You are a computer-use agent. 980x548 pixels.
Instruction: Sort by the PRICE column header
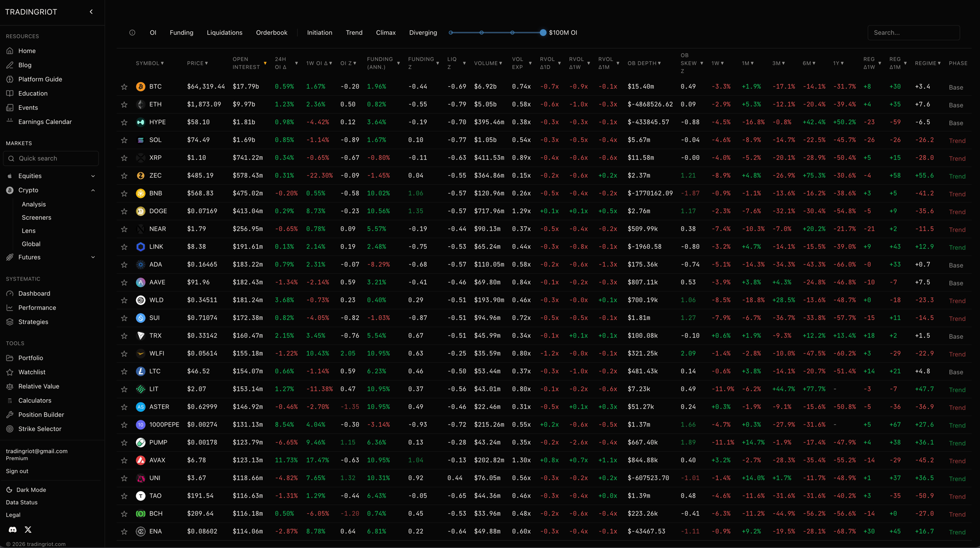click(x=197, y=63)
